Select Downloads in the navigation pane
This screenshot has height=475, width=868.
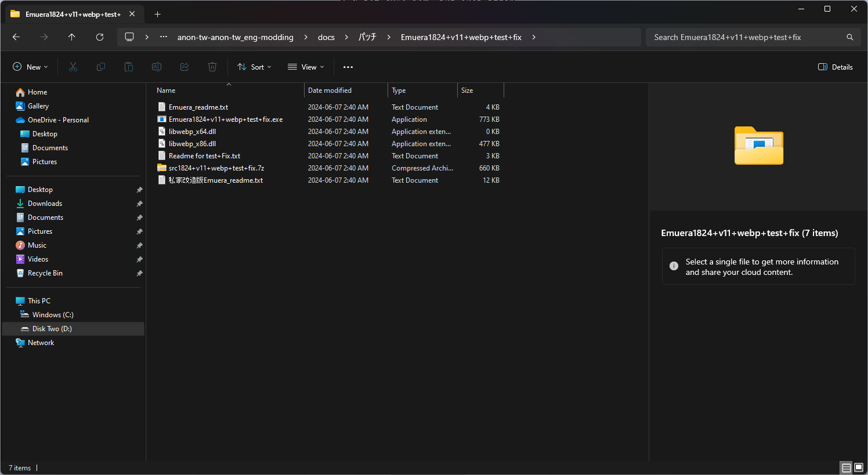(45, 204)
